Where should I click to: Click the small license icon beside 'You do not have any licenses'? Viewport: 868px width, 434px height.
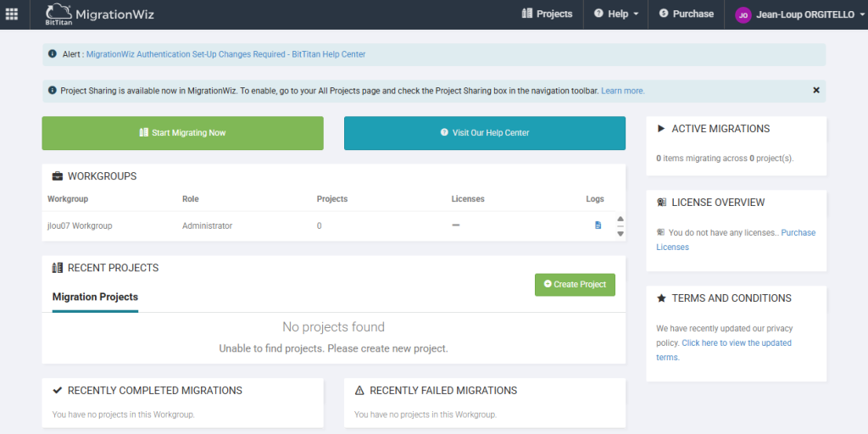[661, 232]
